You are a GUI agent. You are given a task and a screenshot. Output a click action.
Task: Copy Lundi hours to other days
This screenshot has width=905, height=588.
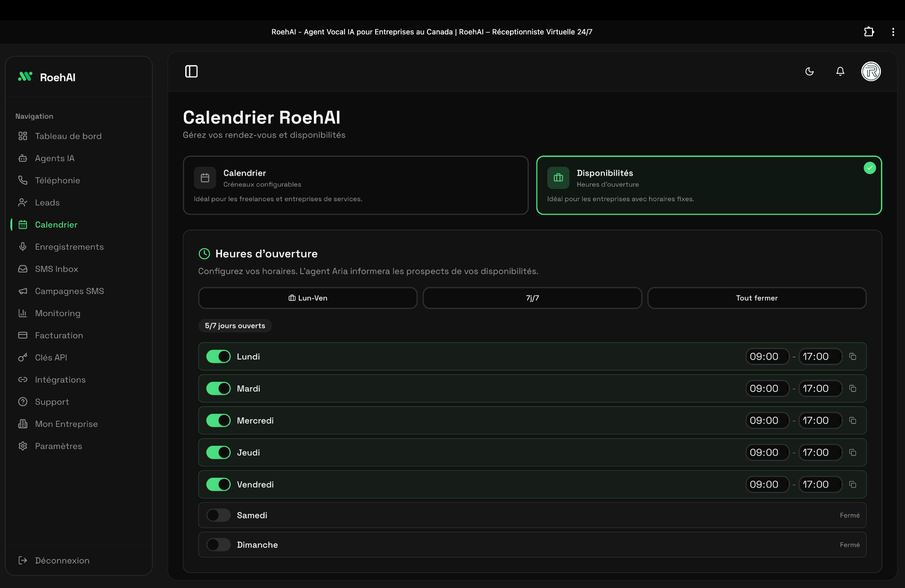pos(853,357)
